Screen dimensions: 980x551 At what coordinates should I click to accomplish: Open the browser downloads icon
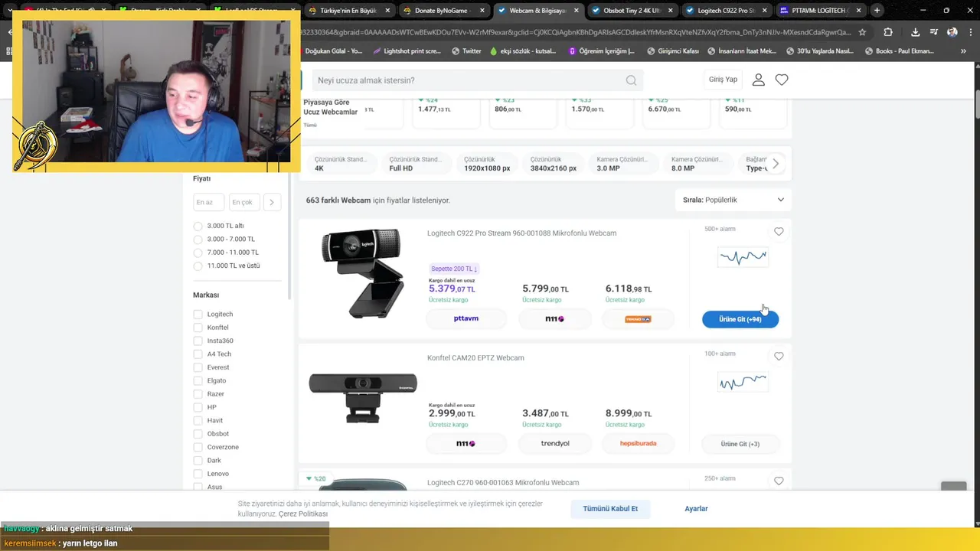(915, 32)
